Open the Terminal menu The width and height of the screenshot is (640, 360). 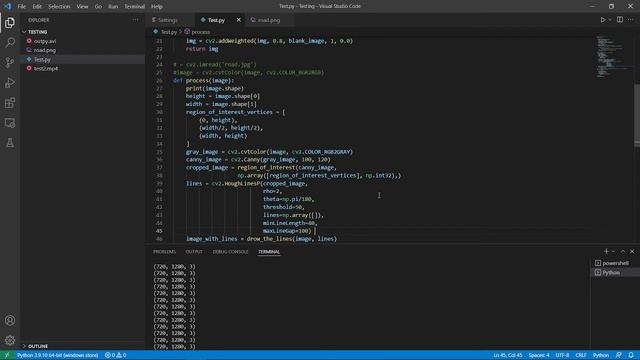pos(134,7)
